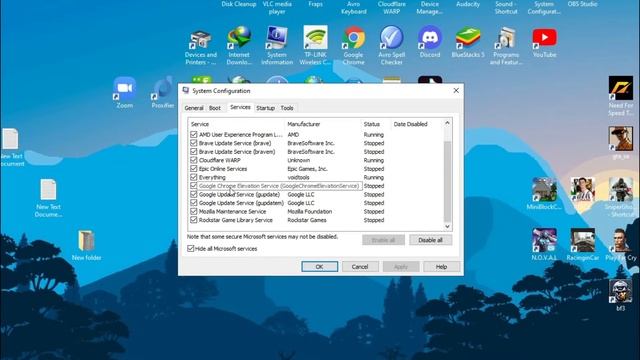
Task: Sort by the Service column header
Action: pyautogui.click(x=236, y=124)
